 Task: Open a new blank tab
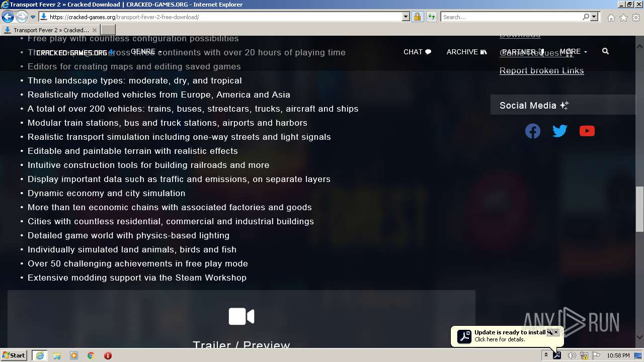[108, 30]
